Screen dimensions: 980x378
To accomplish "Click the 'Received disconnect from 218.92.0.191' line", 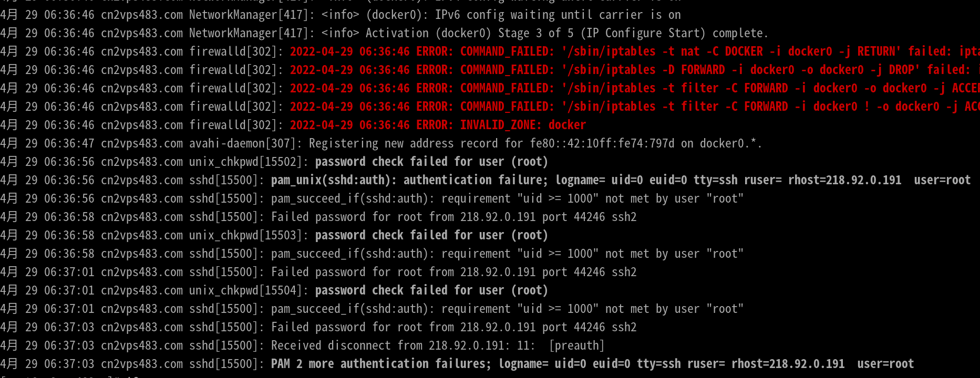I will click(x=302, y=345).
